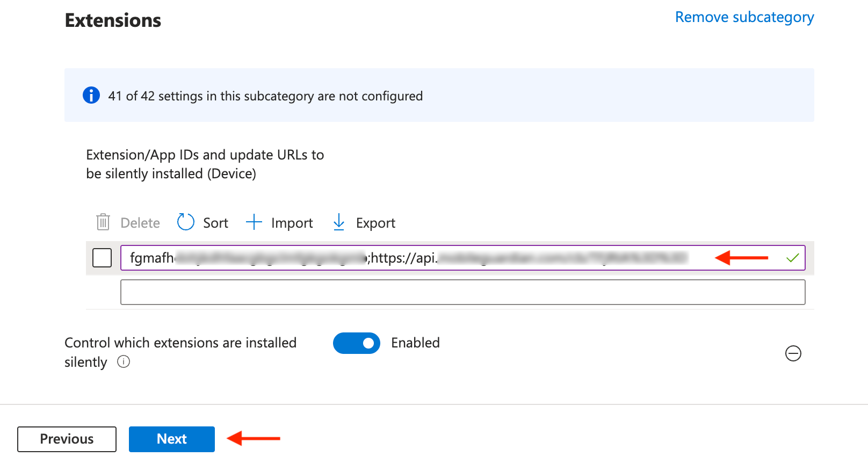868x464 pixels.
Task: Focus the empty extension ID input field
Action: pos(462,292)
